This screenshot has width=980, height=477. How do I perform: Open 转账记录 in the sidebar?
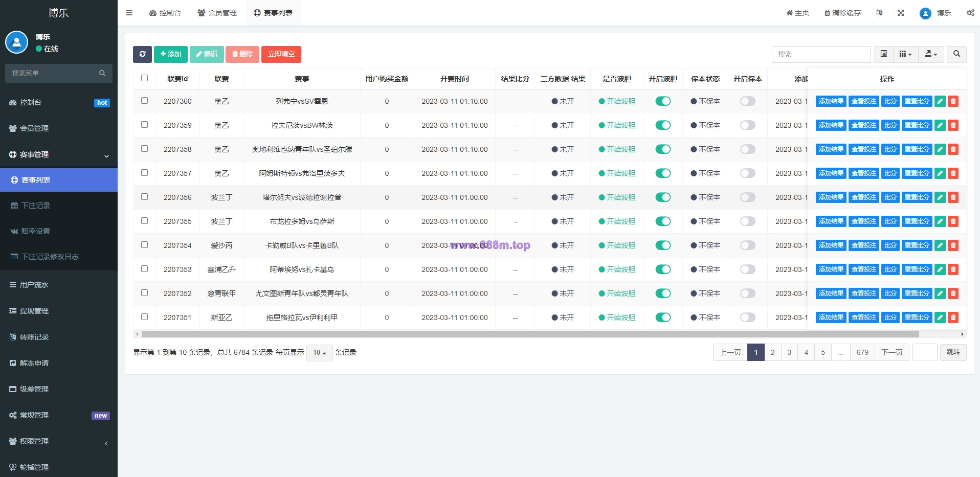59,337
